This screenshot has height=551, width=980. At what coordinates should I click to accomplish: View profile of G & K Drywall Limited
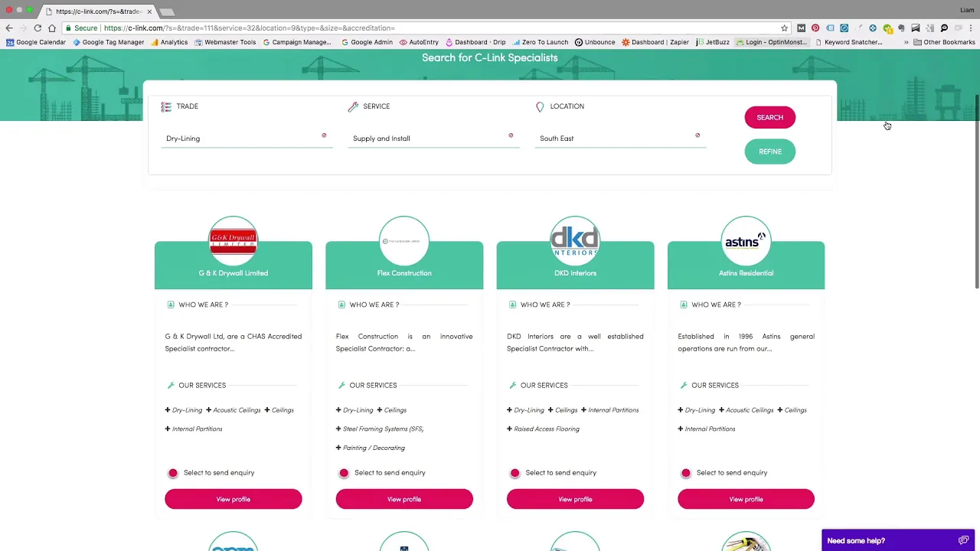(x=234, y=499)
